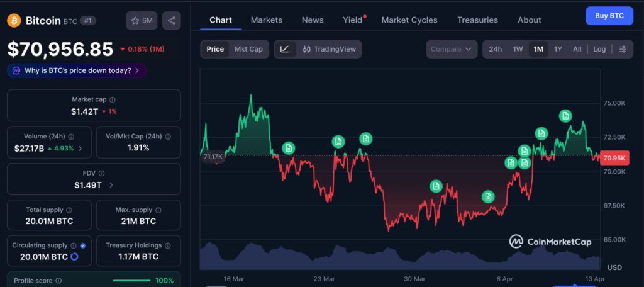Show info for Volume (24h)
The width and height of the screenshot is (644, 287).
click(71, 137)
